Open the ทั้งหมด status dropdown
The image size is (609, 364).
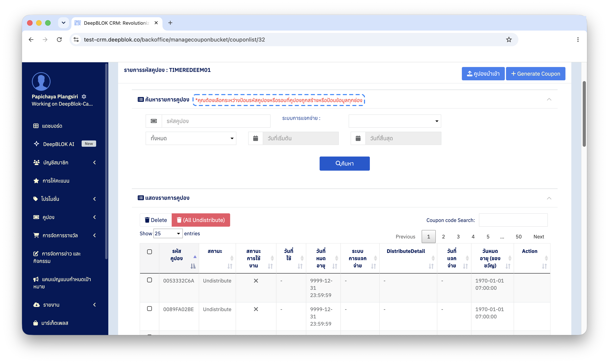pos(191,138)
